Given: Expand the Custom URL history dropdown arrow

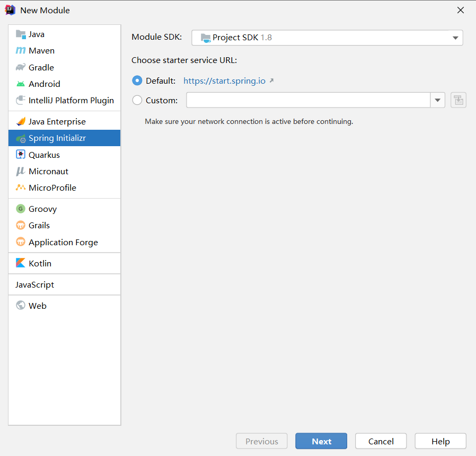Looking at the screenshot, I should click(438, 100).
